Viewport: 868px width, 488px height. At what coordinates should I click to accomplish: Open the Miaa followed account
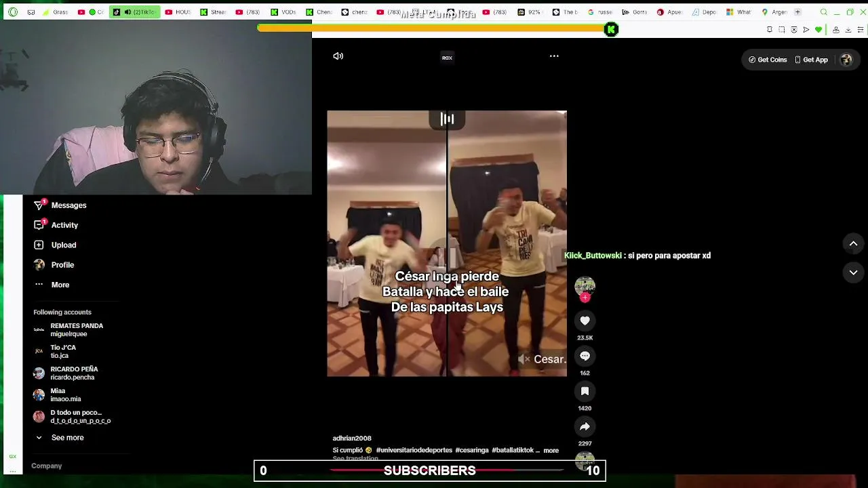pyautogui.click(x=57, y=395)
